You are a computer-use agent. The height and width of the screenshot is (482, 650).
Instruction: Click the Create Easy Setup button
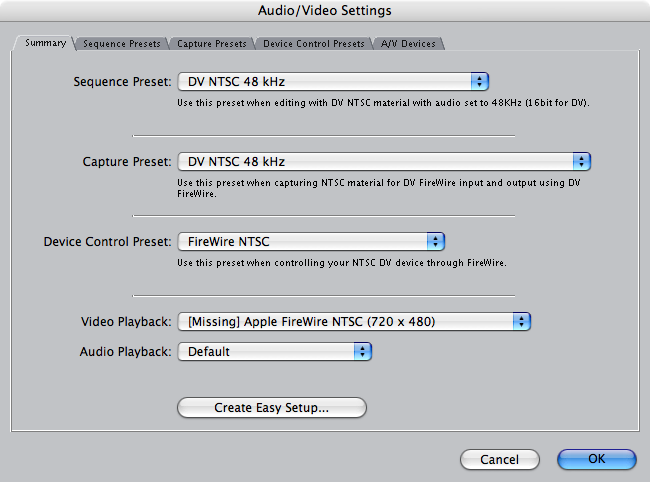(x=272, y=407)
